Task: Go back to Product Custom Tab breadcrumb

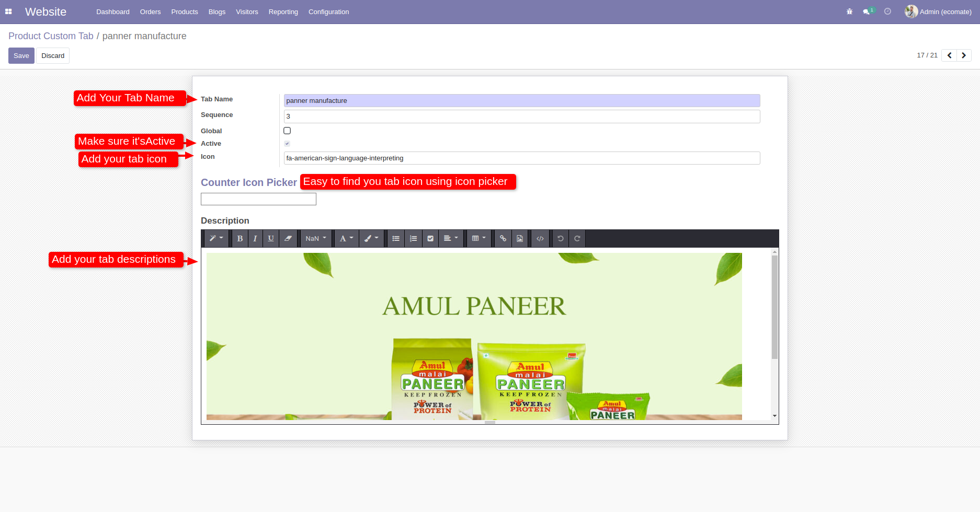Action: click(51, 36)
